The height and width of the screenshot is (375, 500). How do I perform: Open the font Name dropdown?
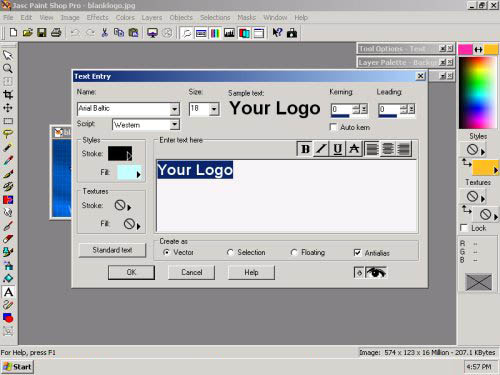coord(175,109)
